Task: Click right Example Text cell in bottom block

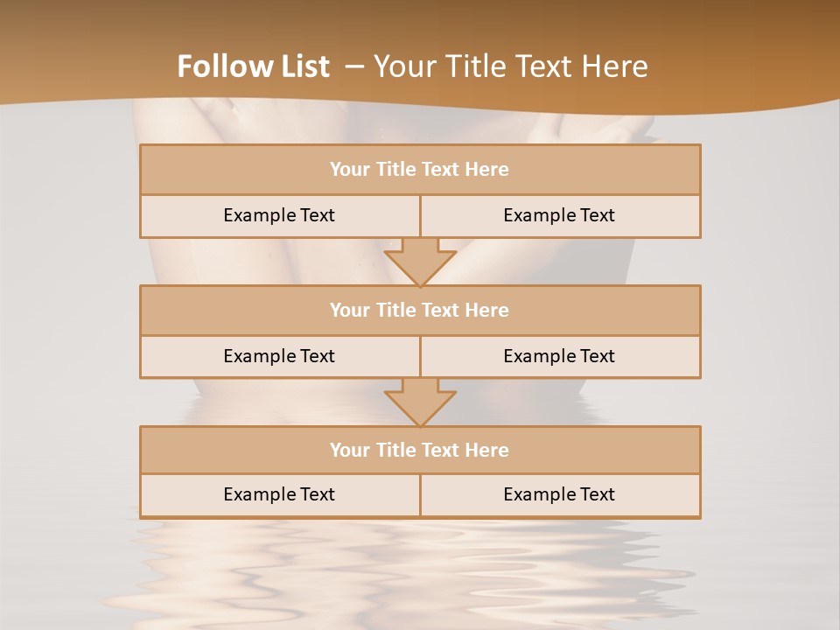Action: pyautogui.click(x=559, y=494)
